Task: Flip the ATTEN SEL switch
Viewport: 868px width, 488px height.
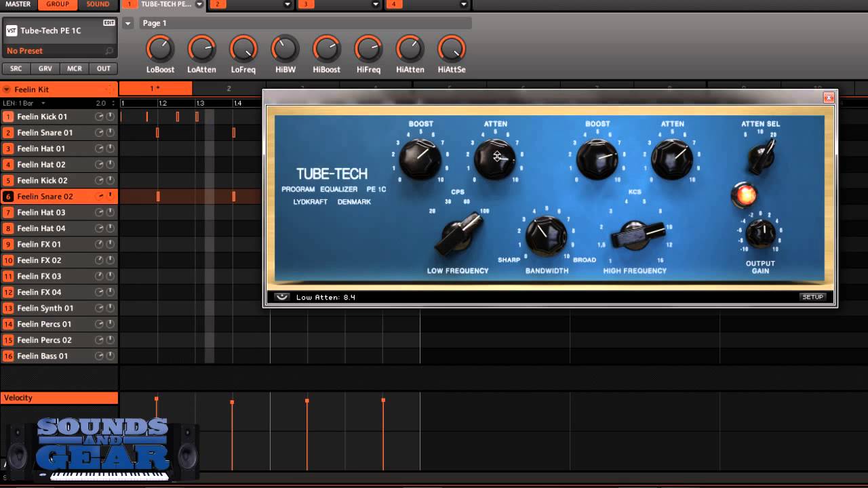Action: click(762, 158)
